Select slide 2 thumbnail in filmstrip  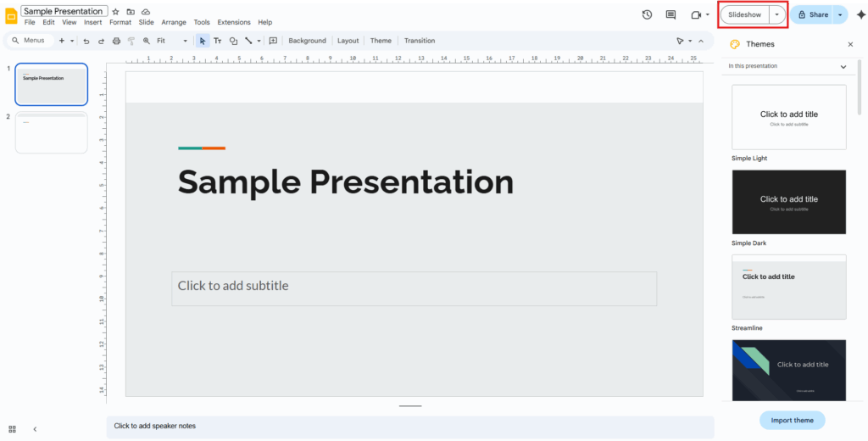click(x=51, y=133)
